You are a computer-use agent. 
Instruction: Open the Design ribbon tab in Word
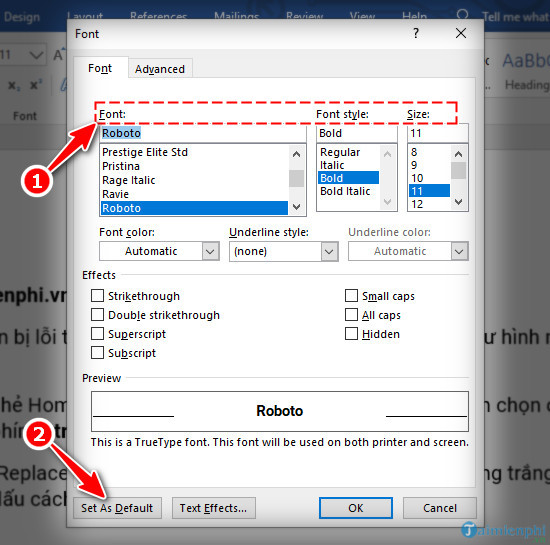click(22, 17)
